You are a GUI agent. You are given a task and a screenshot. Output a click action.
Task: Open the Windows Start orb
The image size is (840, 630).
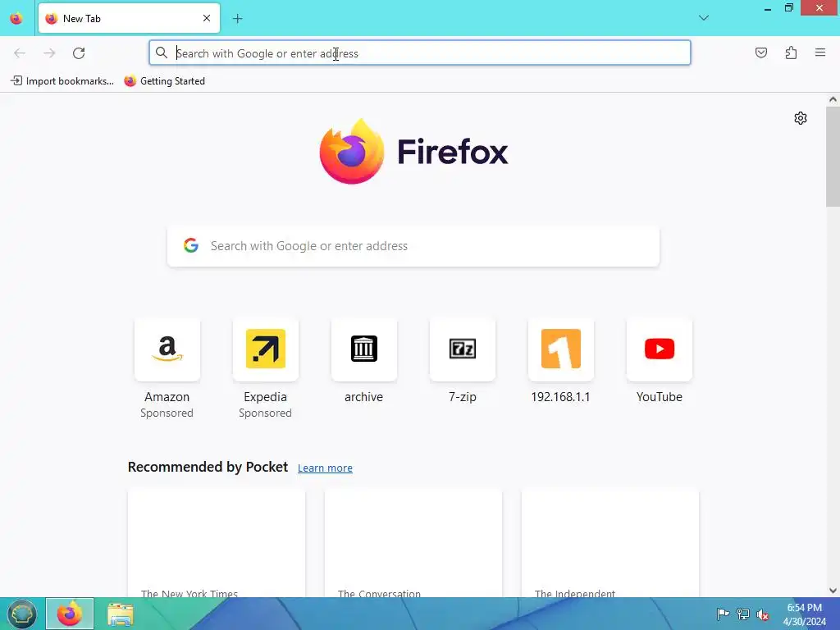21,614
